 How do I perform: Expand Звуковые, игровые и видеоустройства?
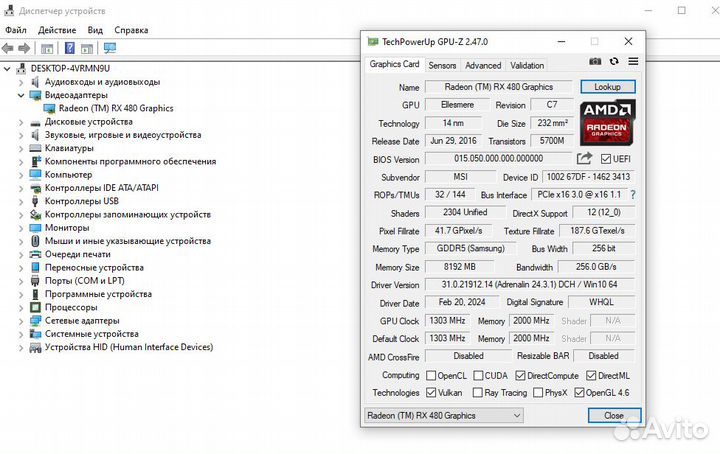click(x=21, y=135)
